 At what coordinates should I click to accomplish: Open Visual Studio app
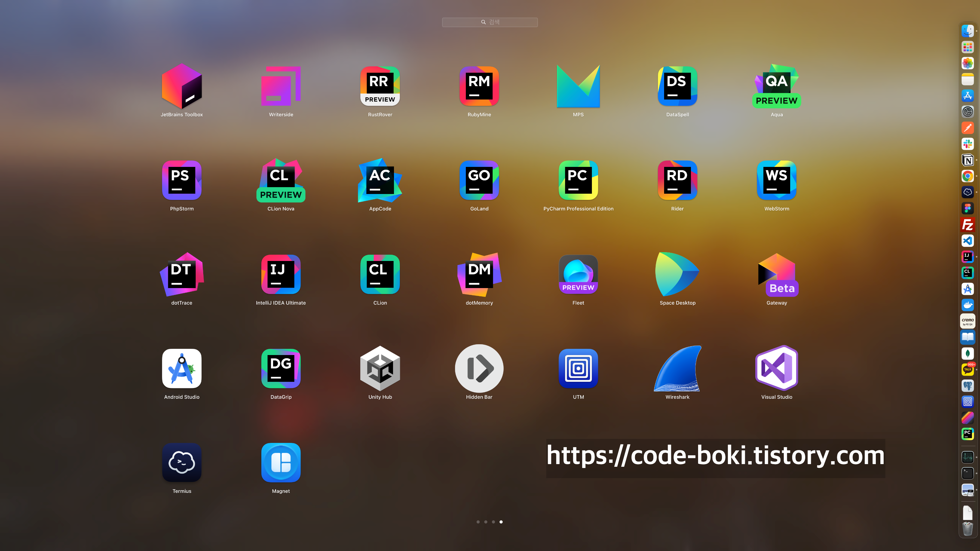776,368
